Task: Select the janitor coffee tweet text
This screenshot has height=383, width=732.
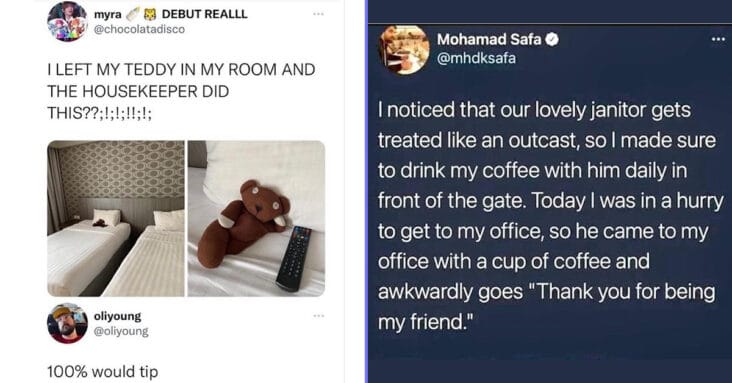Action: [x=551, y=216]
